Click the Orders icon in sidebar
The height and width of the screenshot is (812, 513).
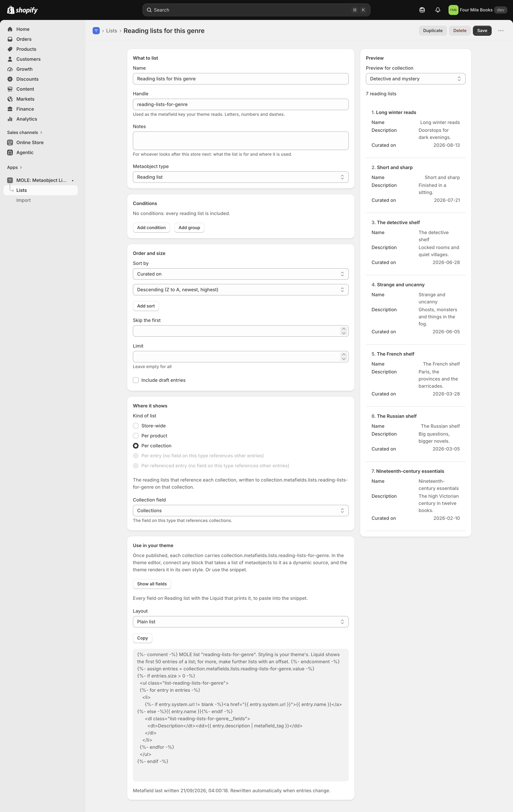click(10, 39)
